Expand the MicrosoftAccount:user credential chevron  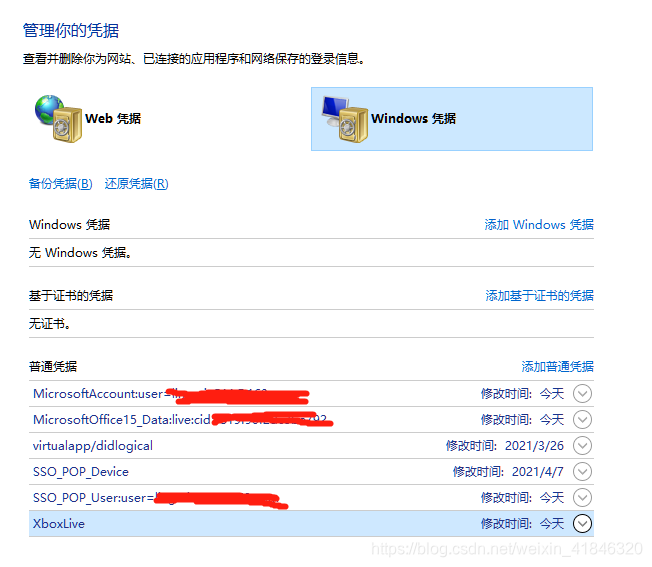[x=582, y=393]
